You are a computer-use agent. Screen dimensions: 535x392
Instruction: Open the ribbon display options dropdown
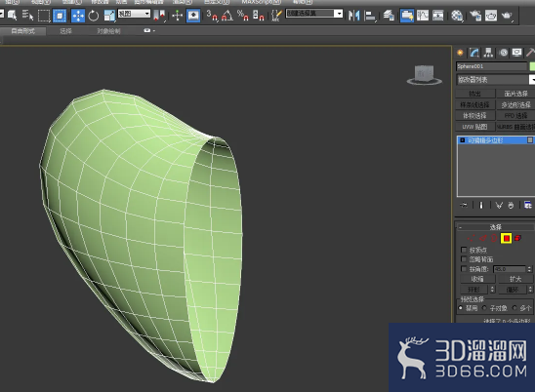(x=149, y=30)
